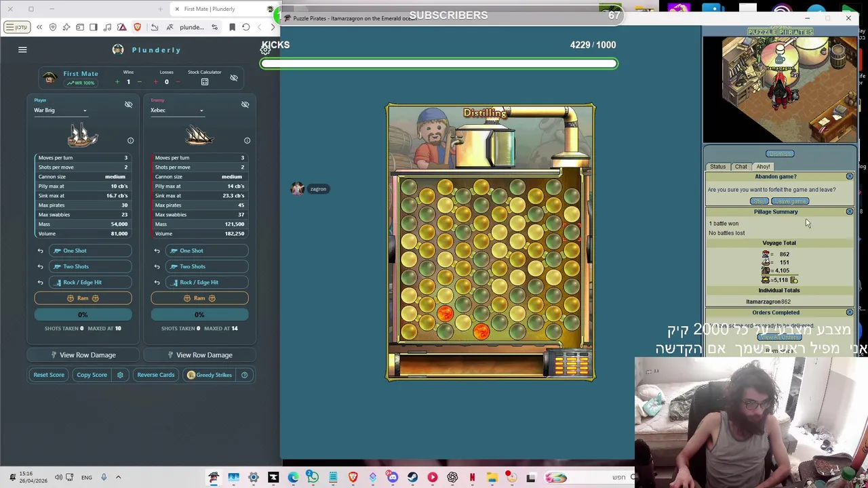Show Xebec info icon
The height and width of the screenshot is (488, 868).
click(247, 140)
